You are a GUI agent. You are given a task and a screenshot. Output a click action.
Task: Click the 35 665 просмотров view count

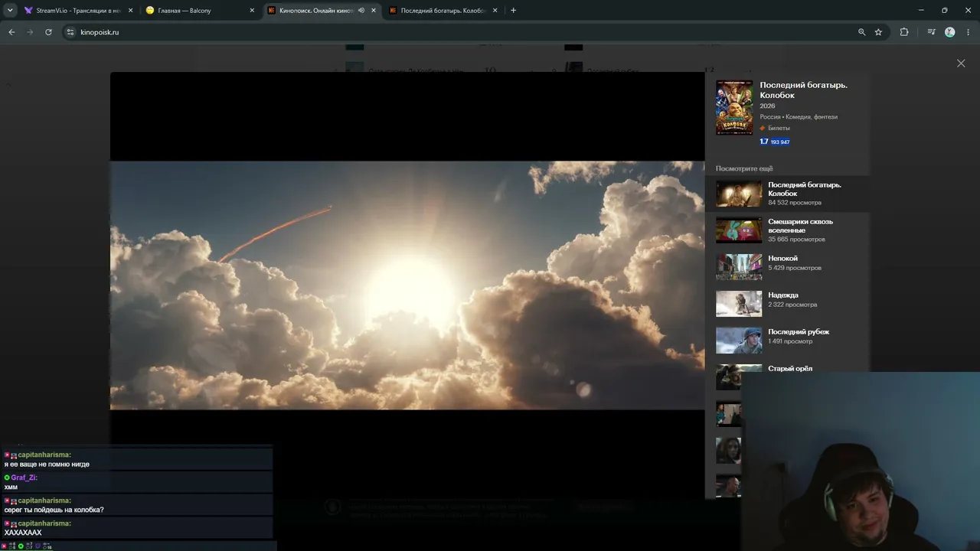pyautogui.click(x=796, y=240)
